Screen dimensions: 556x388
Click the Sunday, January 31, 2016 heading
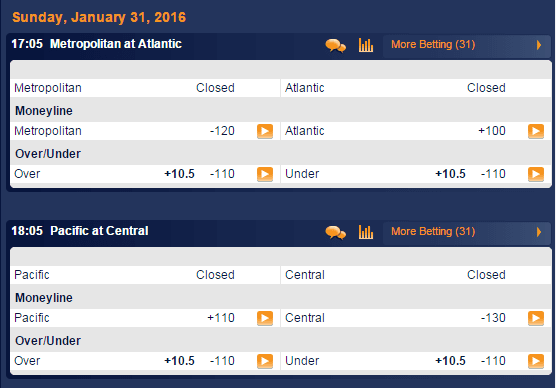coord(99,17)
